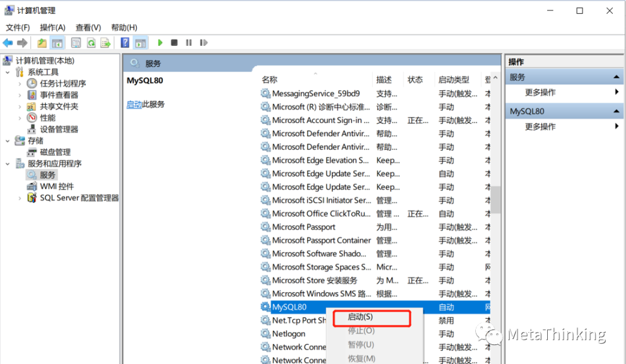Collapse the 系统工具 tree node
Viewport: 626px width, 364px height.
(8, 72)
